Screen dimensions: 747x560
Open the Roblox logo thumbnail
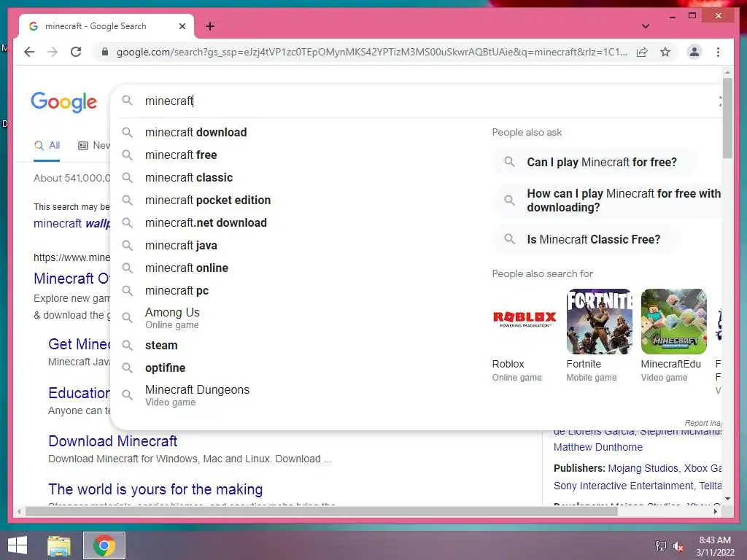(x=525, y=321)
